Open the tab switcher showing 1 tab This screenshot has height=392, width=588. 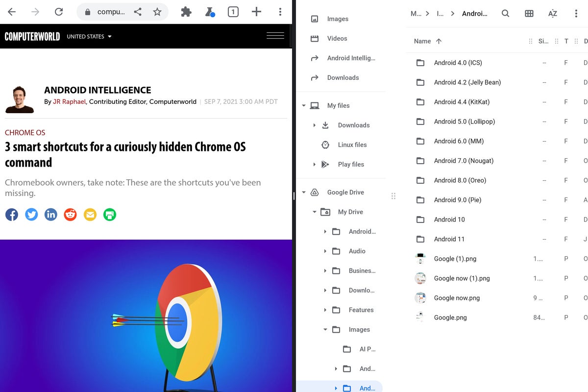pos(233,12)
